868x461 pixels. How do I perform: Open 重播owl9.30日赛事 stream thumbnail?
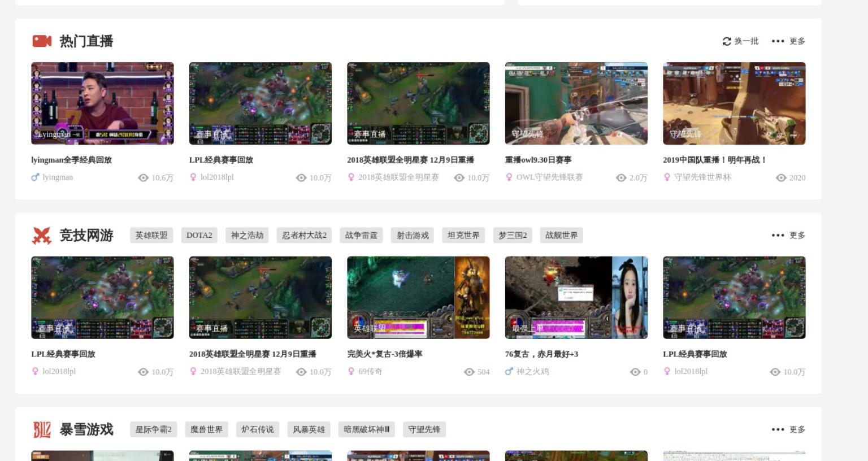pyautogui.click(x=576, y=103)
